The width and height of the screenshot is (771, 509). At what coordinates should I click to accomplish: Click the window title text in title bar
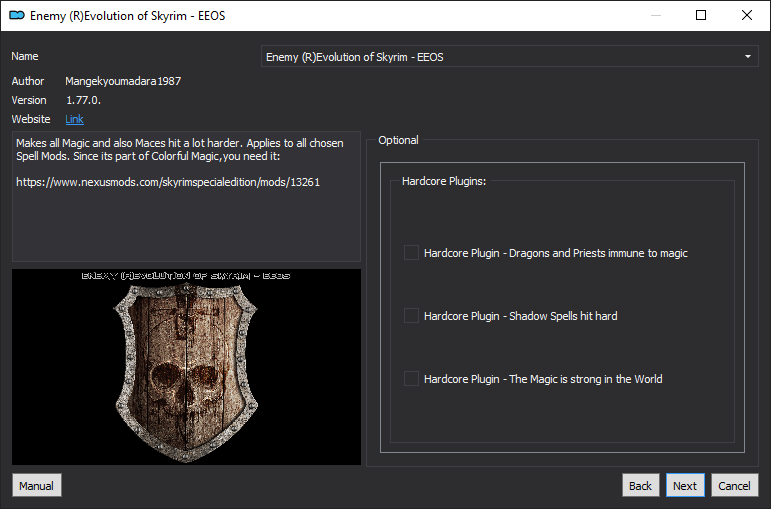pos(127,16)
